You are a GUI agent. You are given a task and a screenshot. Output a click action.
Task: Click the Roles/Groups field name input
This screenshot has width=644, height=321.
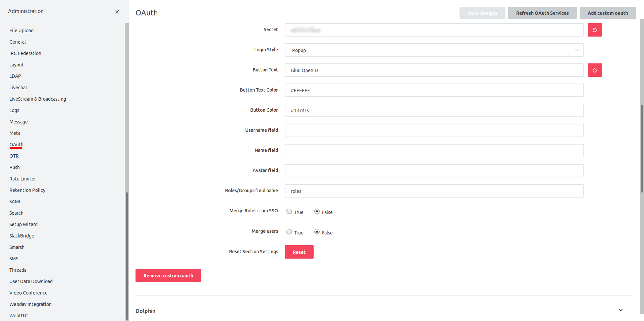coord(434,191)
